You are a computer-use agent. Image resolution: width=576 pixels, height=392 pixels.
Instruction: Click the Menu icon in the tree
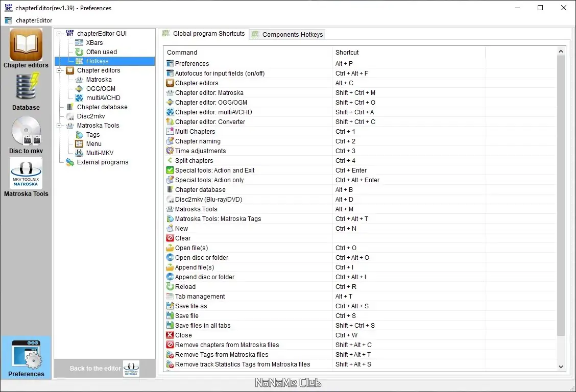pyautogui.click(x=79, y=144)
